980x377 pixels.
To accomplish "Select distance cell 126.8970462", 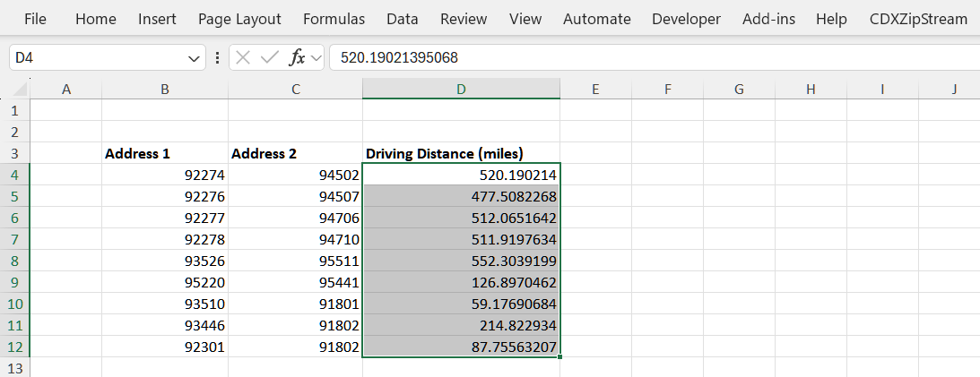I will pos(461,282).
